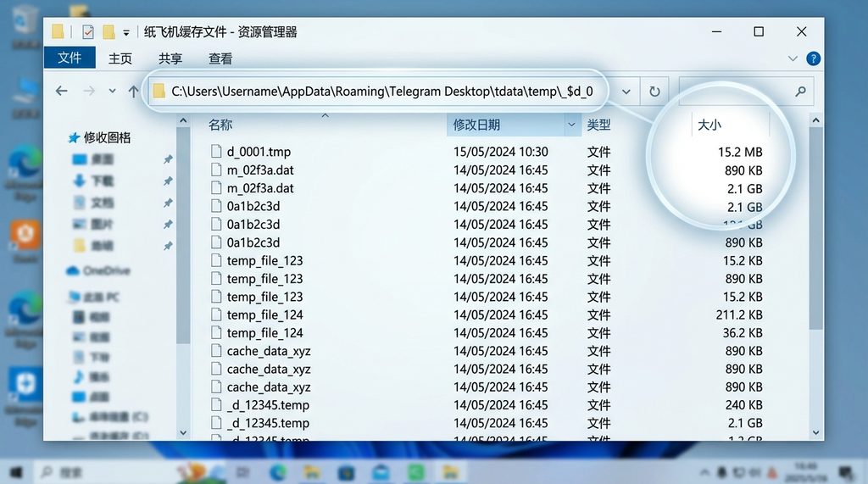The image size is (868, 484).
Task: Open the starred Quick access header in the sidebar
Action: (99, 137)
